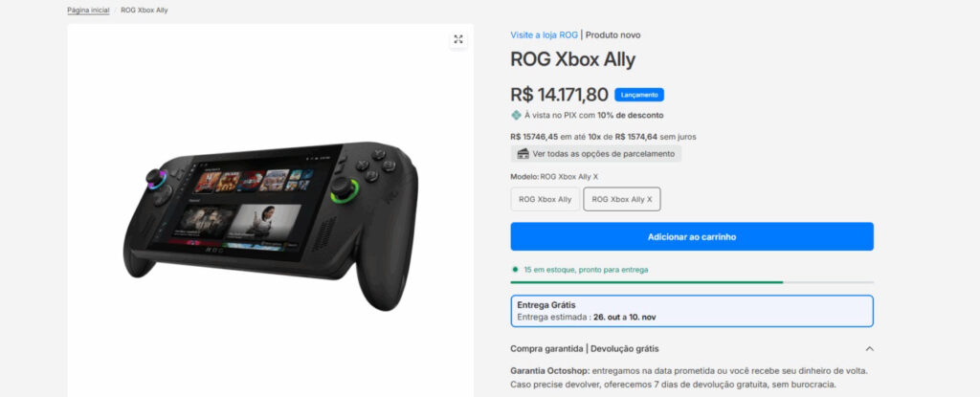Click ROG Xbox Ally breadcrumb item
This screenshot has height=397, width=980.
tap(145, 10)
